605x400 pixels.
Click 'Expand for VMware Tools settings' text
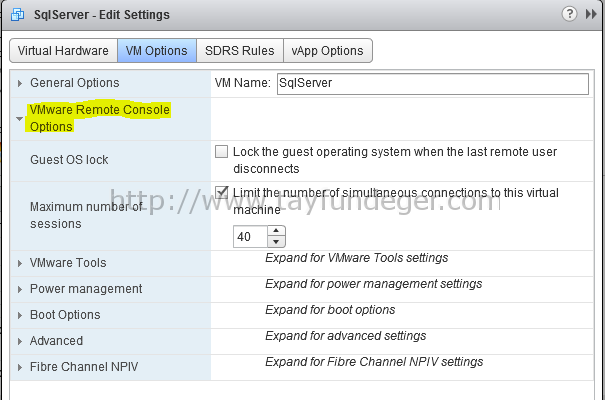click(357, 258)
